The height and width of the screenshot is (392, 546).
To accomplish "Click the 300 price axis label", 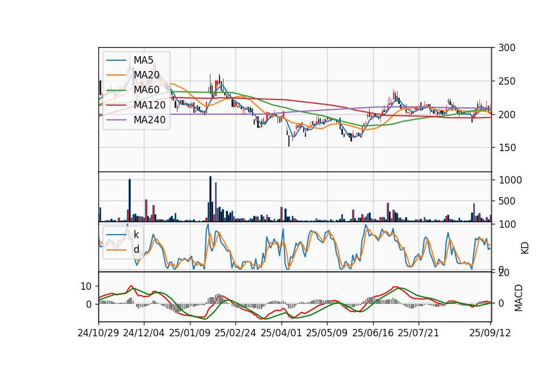I will coord(507,48).
